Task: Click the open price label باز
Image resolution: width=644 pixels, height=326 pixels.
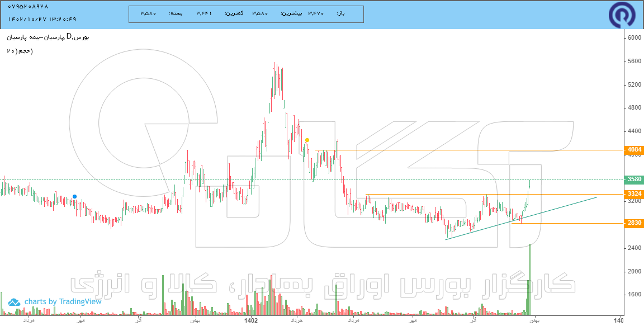Action: (x=340, y=13)
